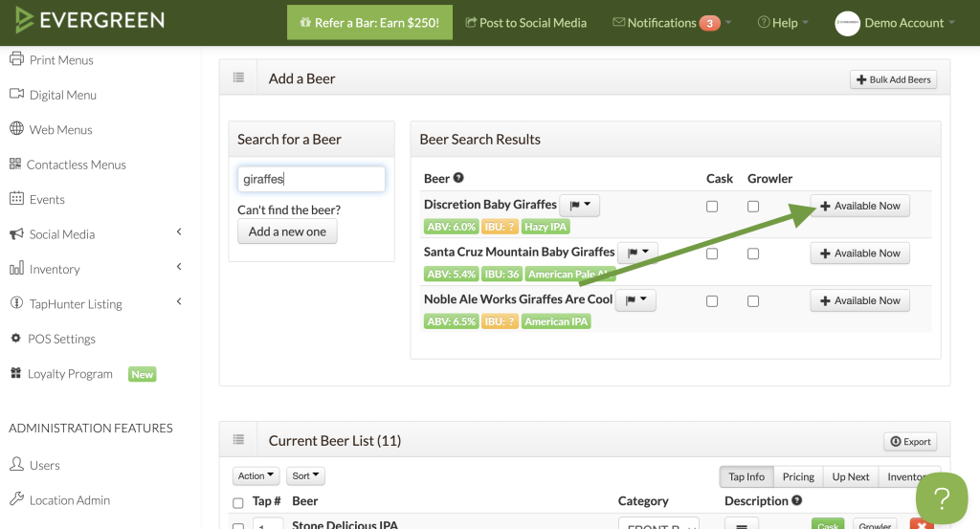Click the green help question mark bubble
Viewport: 980px width, 529px height.
(942, 498)
